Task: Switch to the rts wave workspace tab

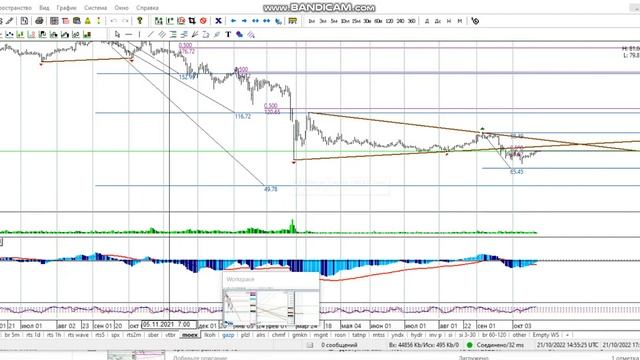Action: 78,335
